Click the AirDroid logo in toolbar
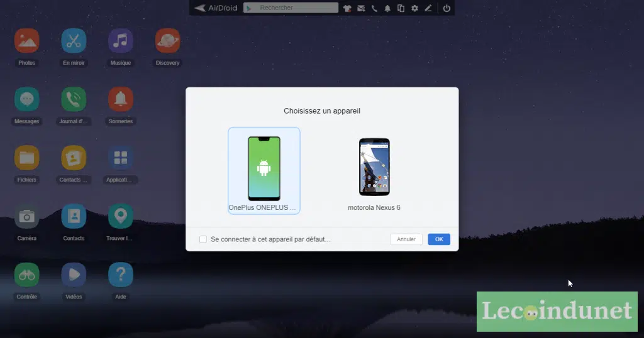 tap(216, 8)
